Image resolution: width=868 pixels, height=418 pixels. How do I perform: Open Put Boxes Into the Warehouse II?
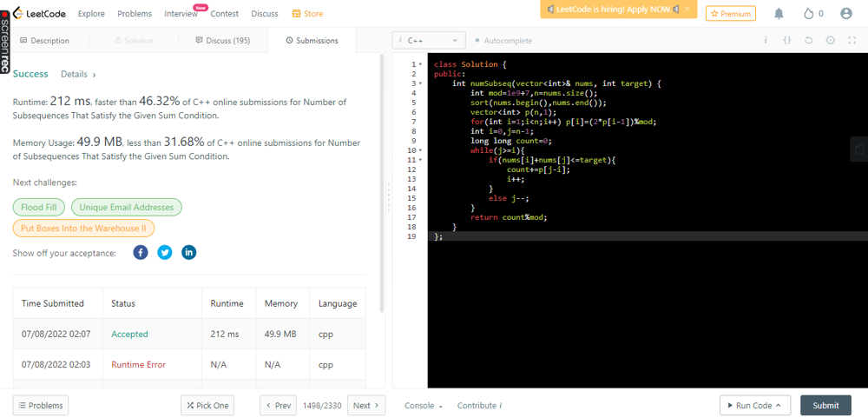coord(83,228)
